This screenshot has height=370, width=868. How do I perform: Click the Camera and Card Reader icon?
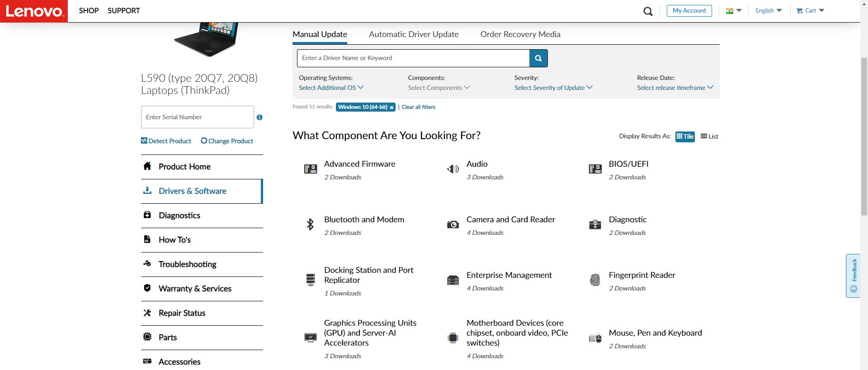click(x=453, y=225)
